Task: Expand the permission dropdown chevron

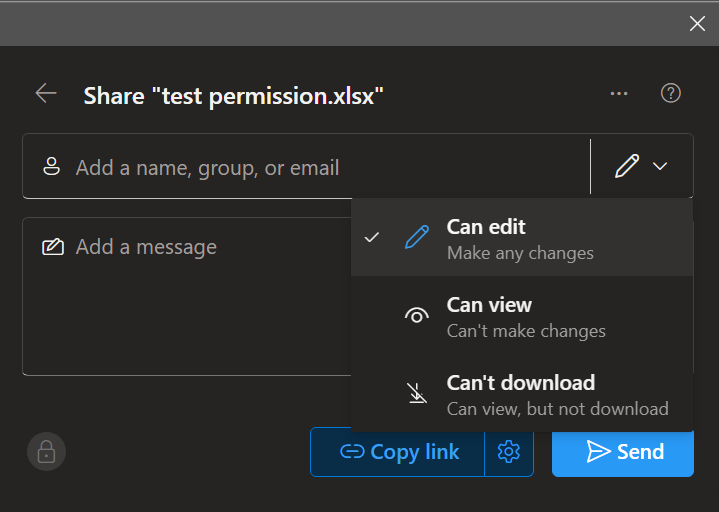Action: click(x=660, y=167)
